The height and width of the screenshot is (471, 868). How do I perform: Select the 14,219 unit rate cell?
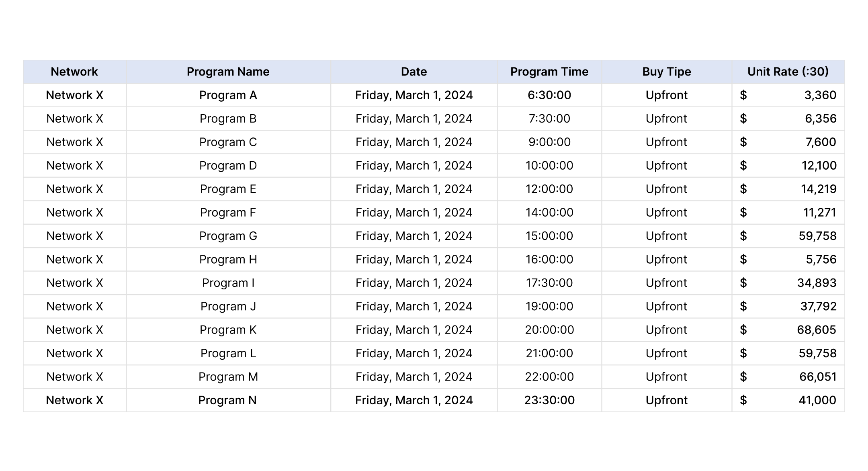(x=788, y=189)
